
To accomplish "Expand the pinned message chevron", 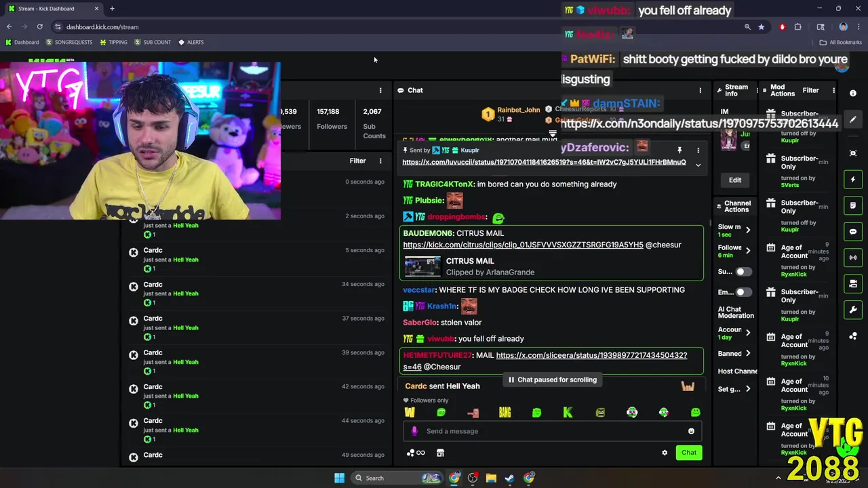I will 698,165.
